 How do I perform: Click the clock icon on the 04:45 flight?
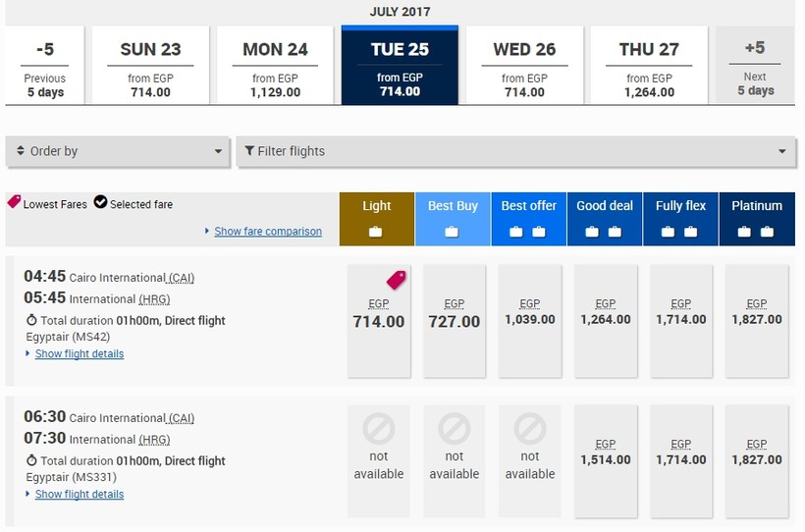[x=31, y=320]
